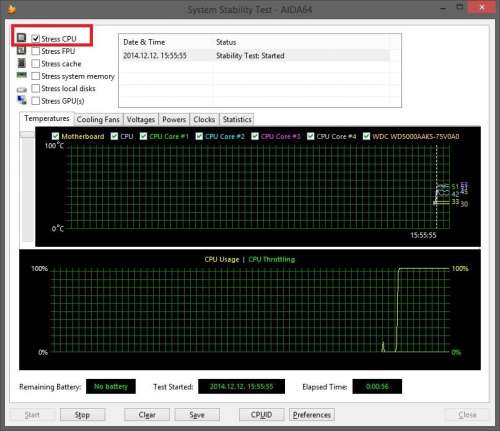Open the Powers tab
Image resolution: width=500 pixels, height=431 pixels.
pos(174,119)
